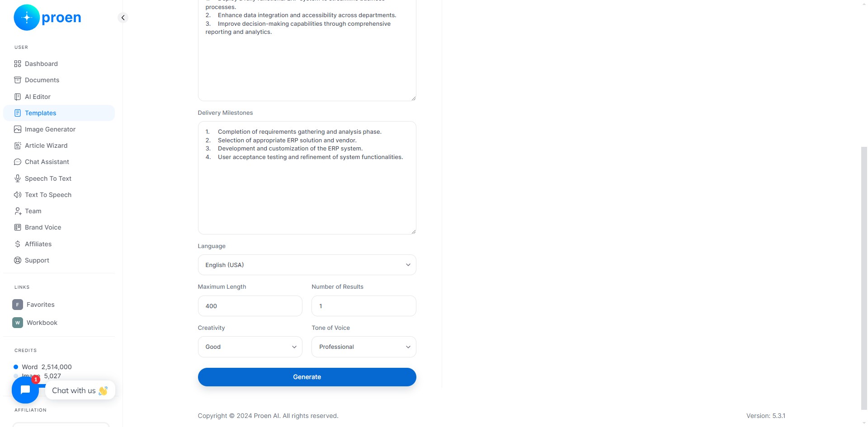Click the Speech To Text microphone icon
This screenshot has width=868, height=427.
18,178
